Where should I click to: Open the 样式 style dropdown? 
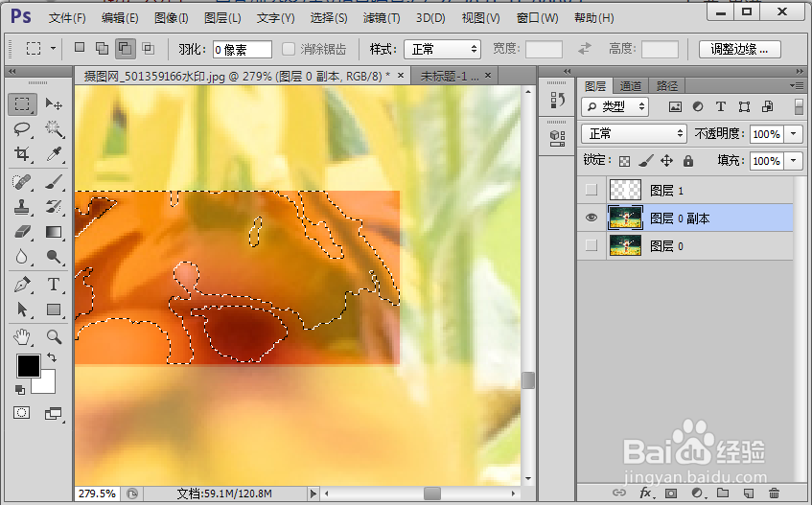point(443,49)
